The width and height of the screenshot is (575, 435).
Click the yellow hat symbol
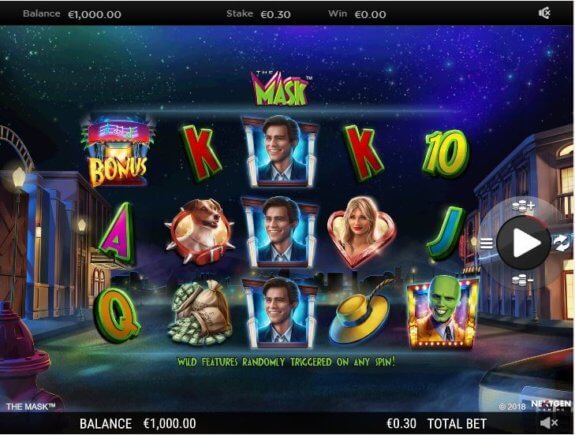tap(359, 314)
